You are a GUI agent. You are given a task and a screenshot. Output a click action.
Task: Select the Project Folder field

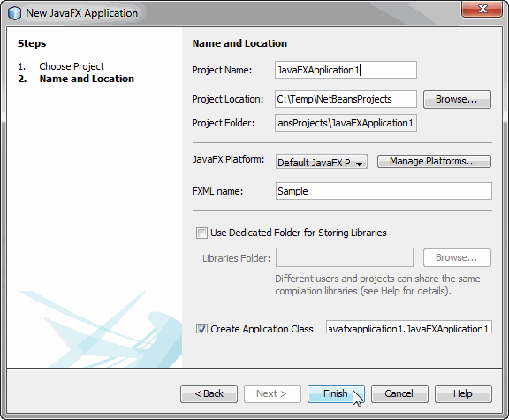tap(346, 123)
